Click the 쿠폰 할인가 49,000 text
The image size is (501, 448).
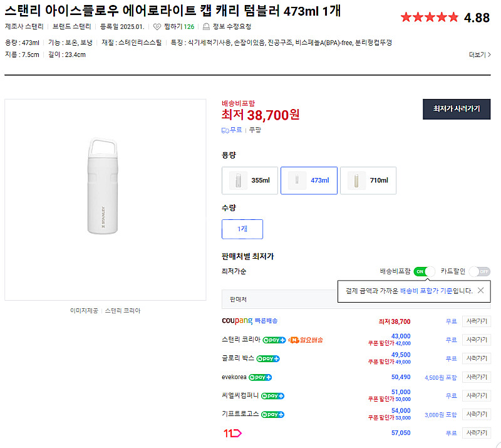[x=389, y=362]
